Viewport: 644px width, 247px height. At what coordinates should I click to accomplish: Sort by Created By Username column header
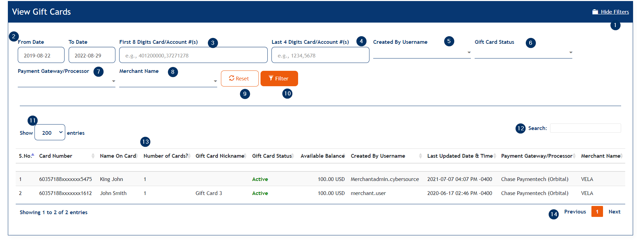tap(378, 156)
